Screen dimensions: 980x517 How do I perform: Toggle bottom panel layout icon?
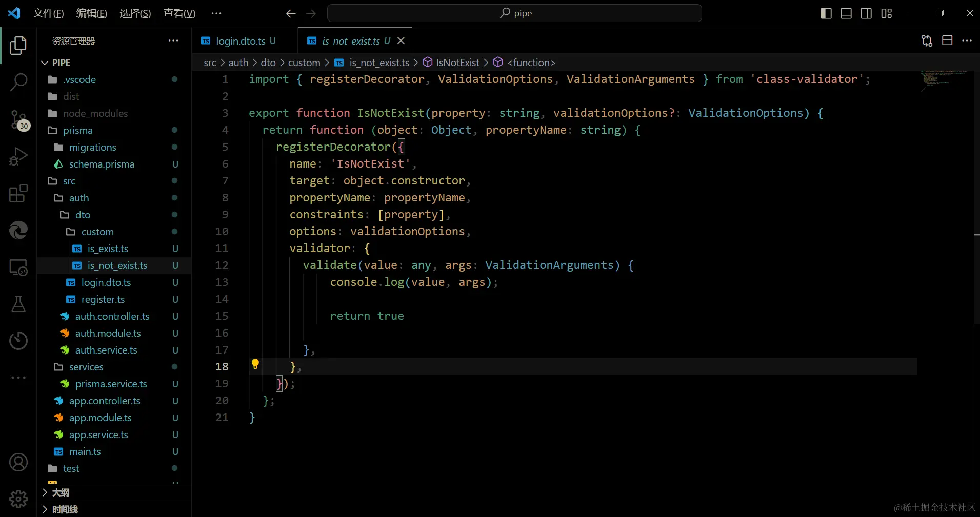846,13
